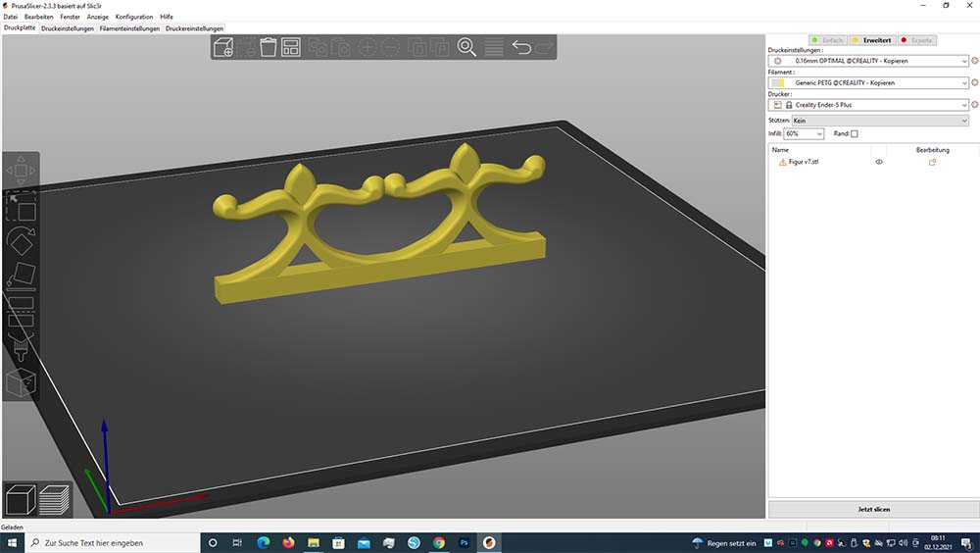Switch to layers preview view icon
Image resolution: width=980 pixels, height=553 pixels.
point(56,500)
